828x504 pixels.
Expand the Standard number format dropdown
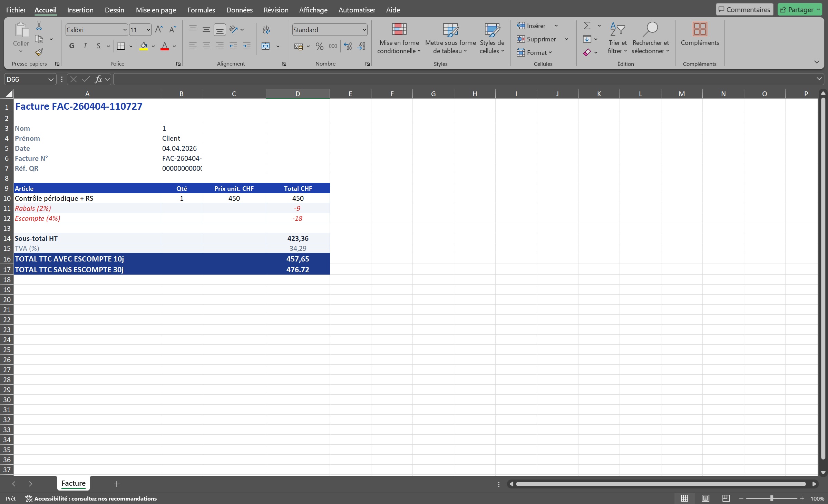point(364,30)
